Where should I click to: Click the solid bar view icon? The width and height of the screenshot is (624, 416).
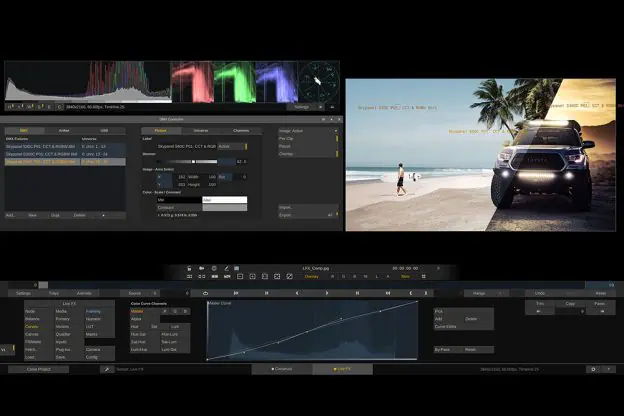[x=214, y=276]
